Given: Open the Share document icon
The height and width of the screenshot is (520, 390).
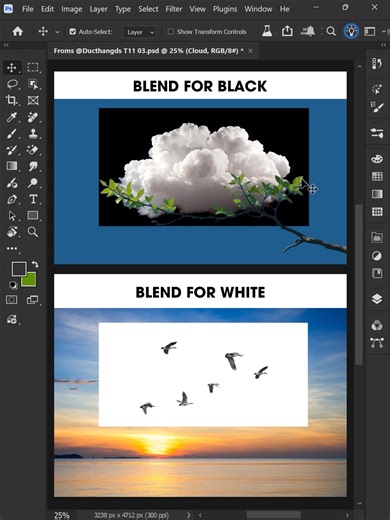Looking at the screenshot, I should (x=287, y=31).
